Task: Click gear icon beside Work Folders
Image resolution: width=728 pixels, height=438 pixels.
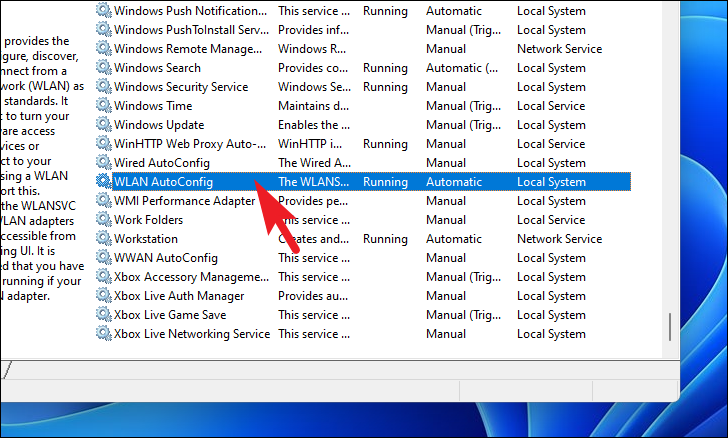Action: pos(104,220)
